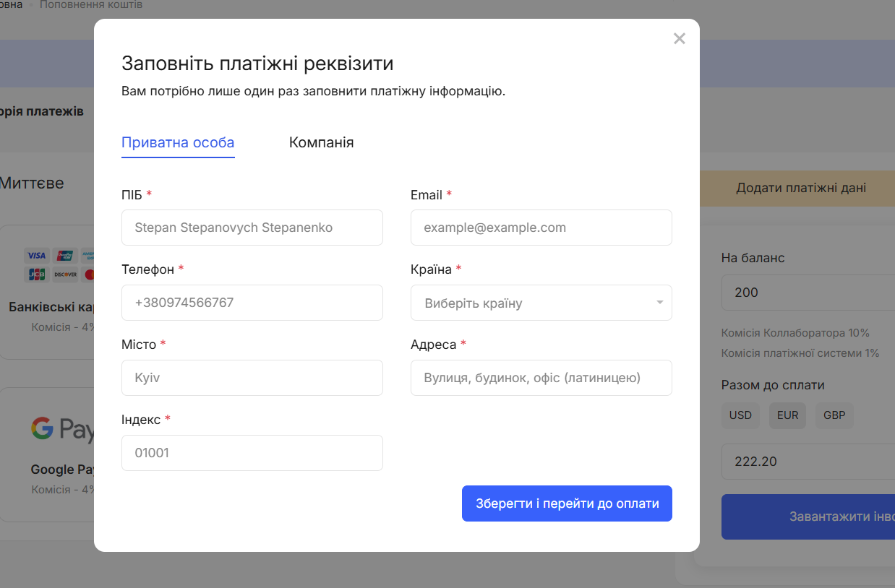Select the Приватна особа tab
This screenshot has height=588, width=895.
pyautogui.click(x=178, y=142)
